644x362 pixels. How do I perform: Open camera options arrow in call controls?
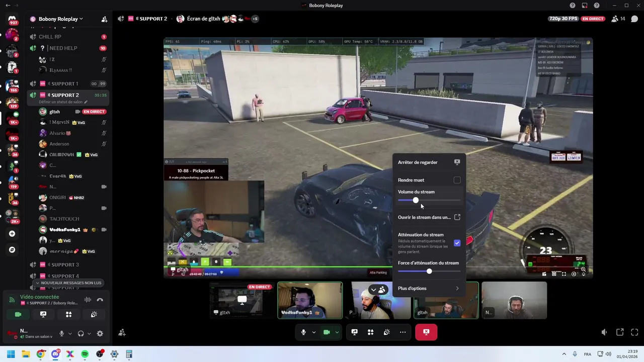pyautogui.click(x=337, y=332)
